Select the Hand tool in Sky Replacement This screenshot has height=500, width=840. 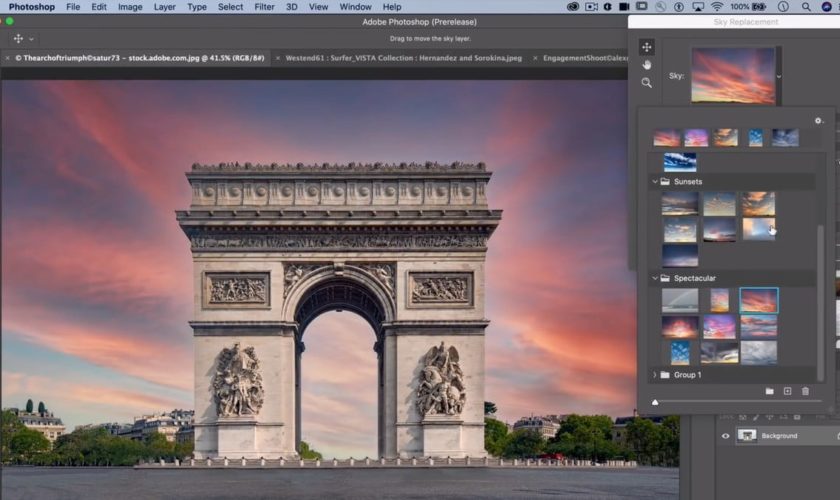click(x=647, y=65)
